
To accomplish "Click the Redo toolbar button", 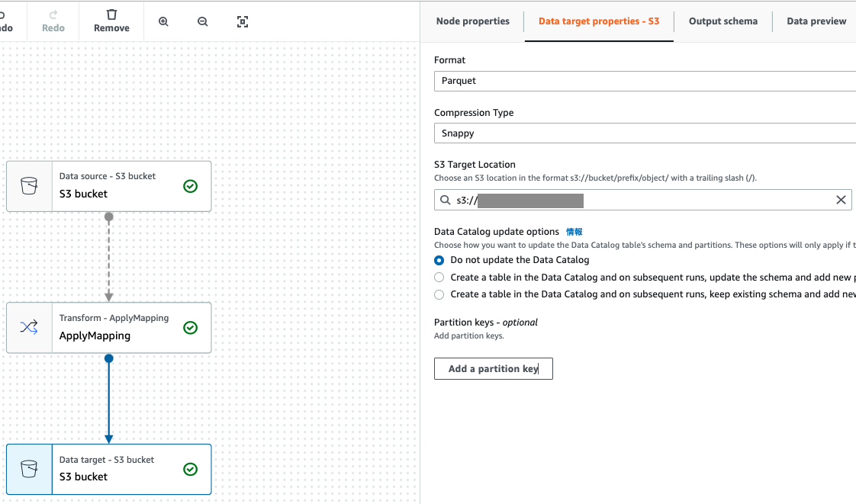I will (53, 21).
